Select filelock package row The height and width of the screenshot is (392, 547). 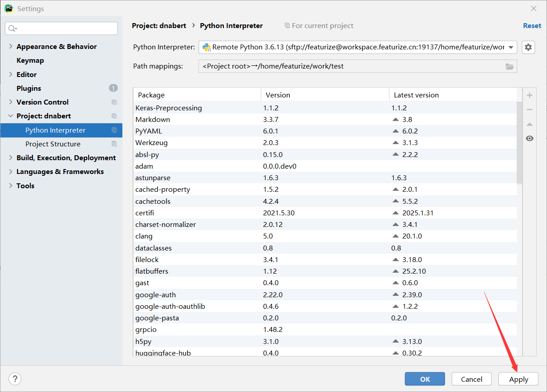tap(325, 259)
